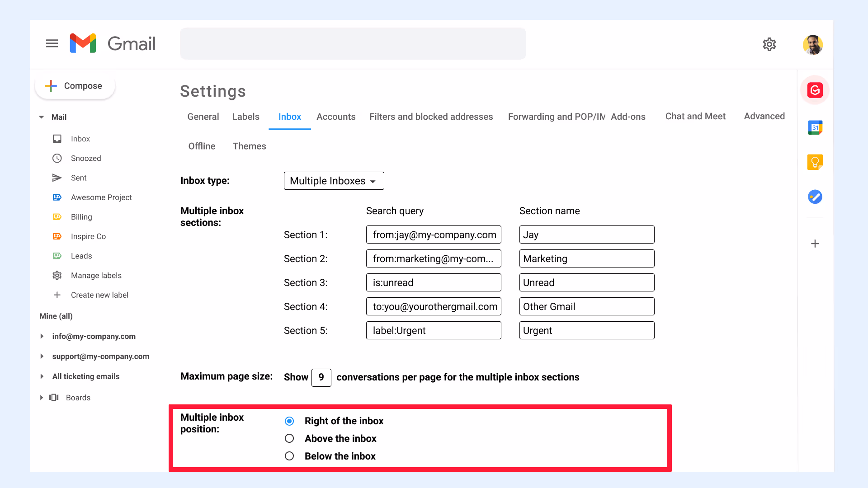Click the Other Gmail section name field
This screenshot has width=868, height=488.
[x=587, y=306]
